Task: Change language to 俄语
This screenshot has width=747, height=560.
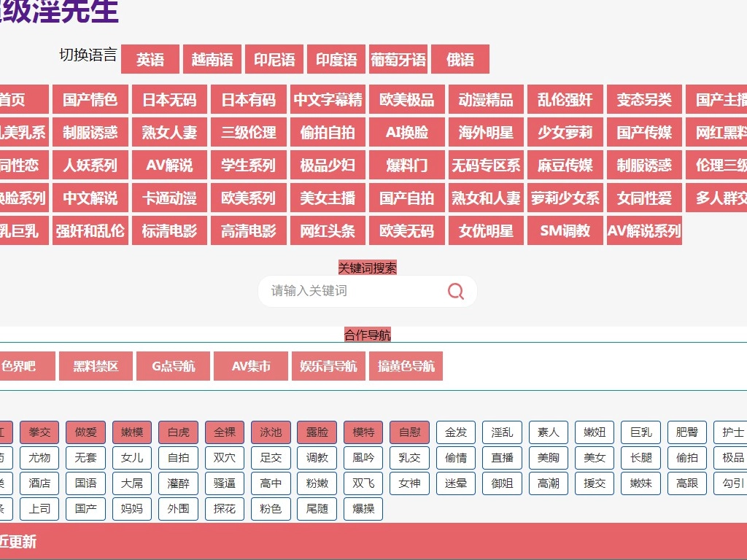Action: (460, 60)
